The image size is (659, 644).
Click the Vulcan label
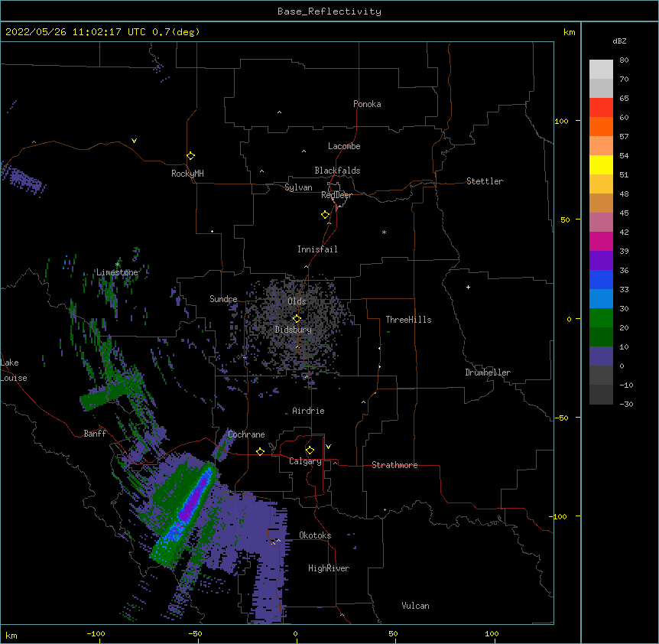[x=415, y=606]
